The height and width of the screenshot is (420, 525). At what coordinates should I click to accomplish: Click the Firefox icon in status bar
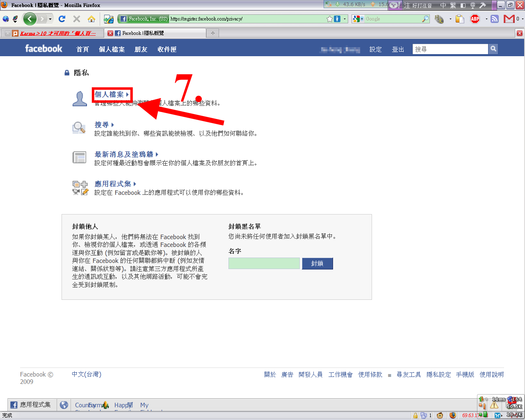point(452,415)
